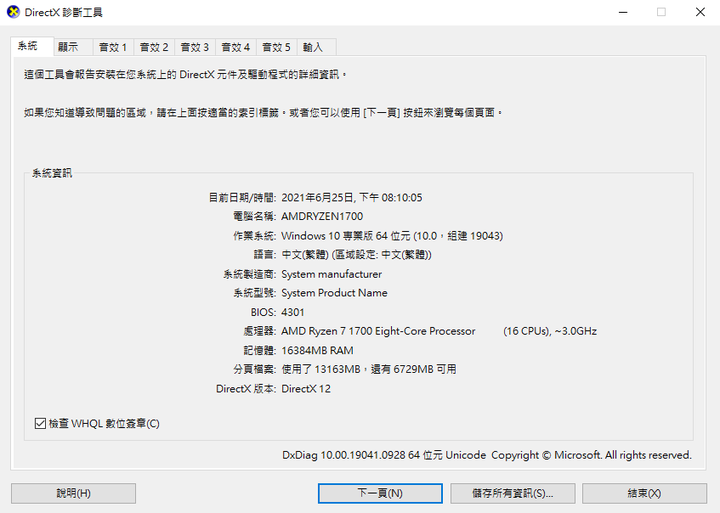720x513 pixels.
Task: Toggle the 檢查 WHQL 數位簽章 checkbox
Action: 40,423
